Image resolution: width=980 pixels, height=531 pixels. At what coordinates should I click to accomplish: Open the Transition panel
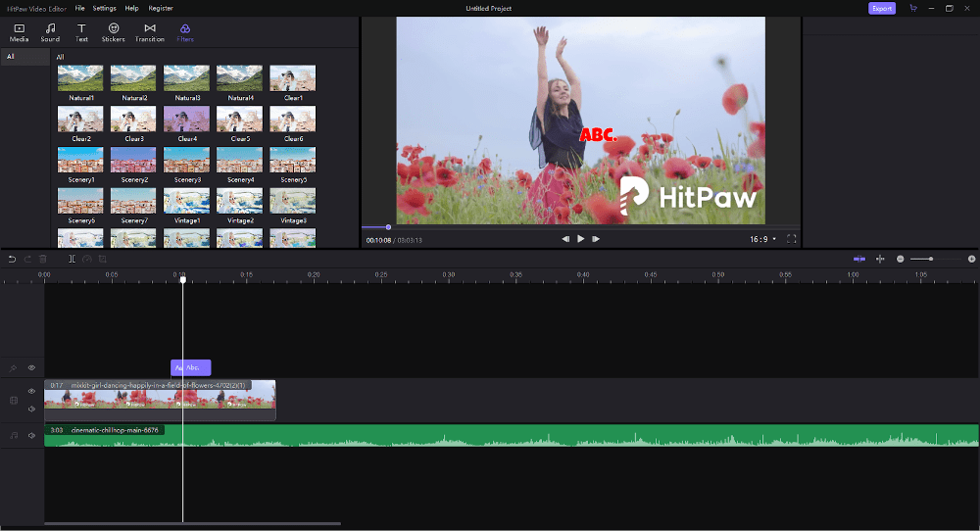point(149,32)
